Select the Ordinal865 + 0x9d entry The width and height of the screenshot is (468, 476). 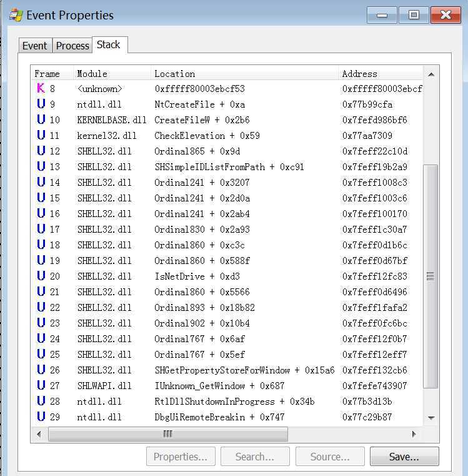pos(197,151)
